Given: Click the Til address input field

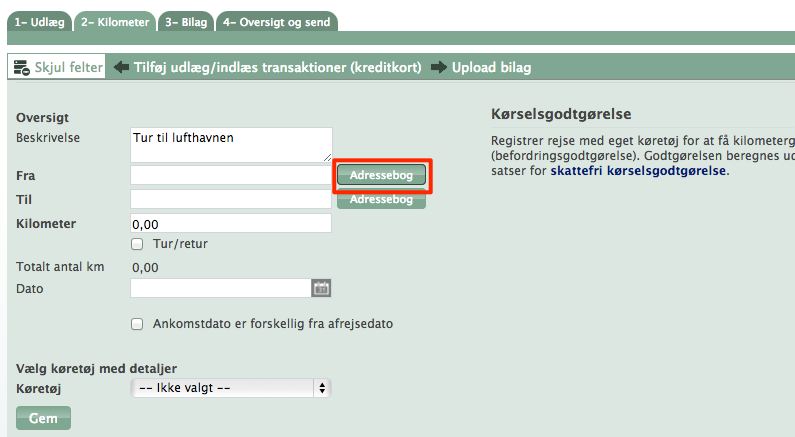Looking at the screenshot, I should tap(231, 199).
